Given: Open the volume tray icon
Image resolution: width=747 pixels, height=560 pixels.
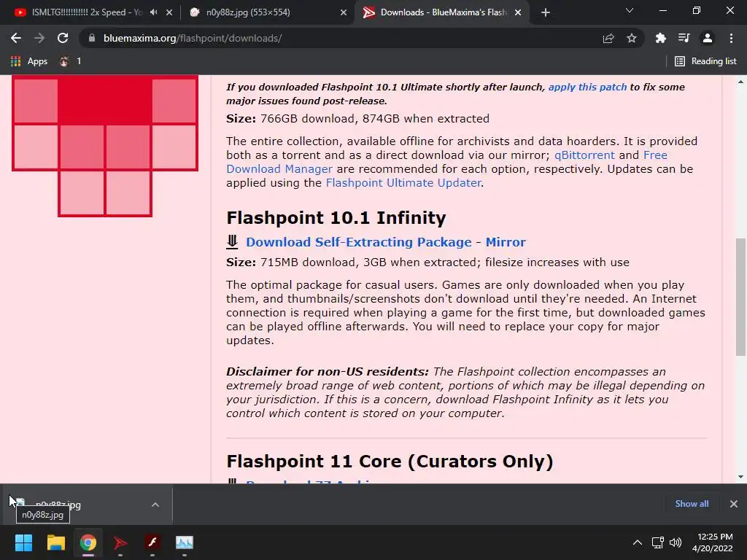Looking at the screenshot, I should (675, 542).
